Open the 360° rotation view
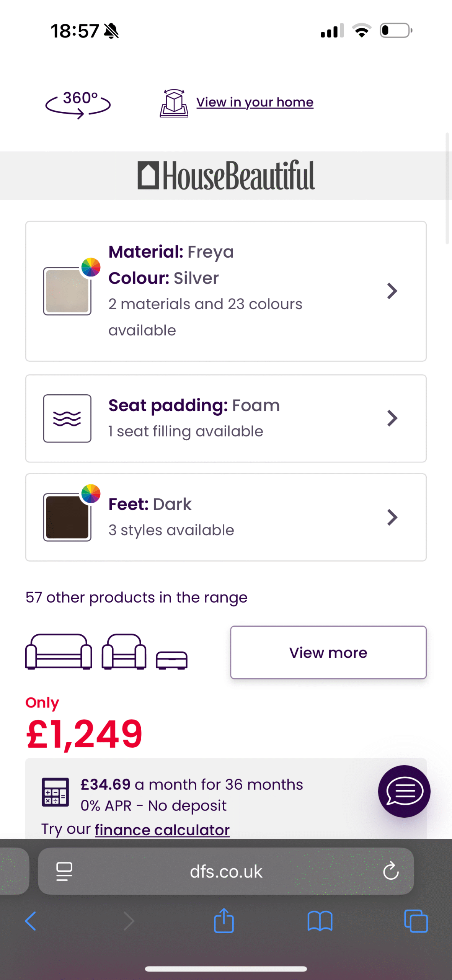Viewport: 452px width, 980px height. (78, 104)
